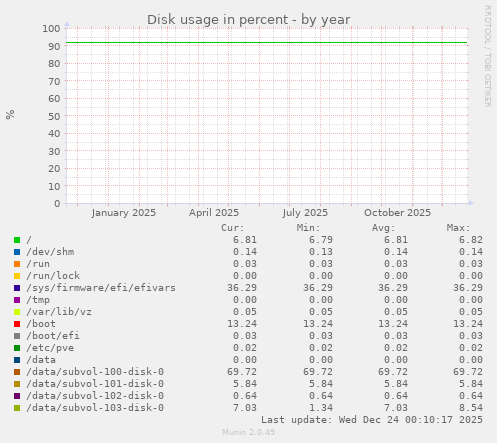
Task: Click the /etc/pve legend label
Action: pos(50,348)
